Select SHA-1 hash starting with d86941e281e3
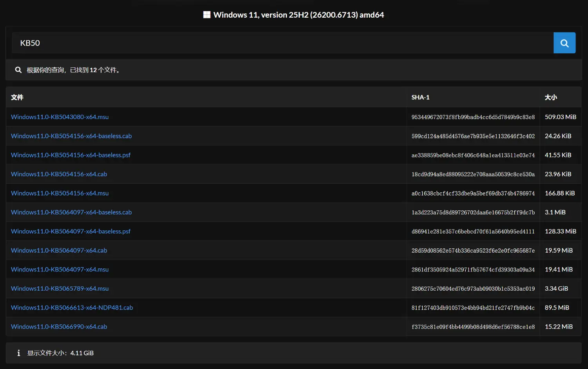The height and width of the screenshot is (369, 588). 473,231
